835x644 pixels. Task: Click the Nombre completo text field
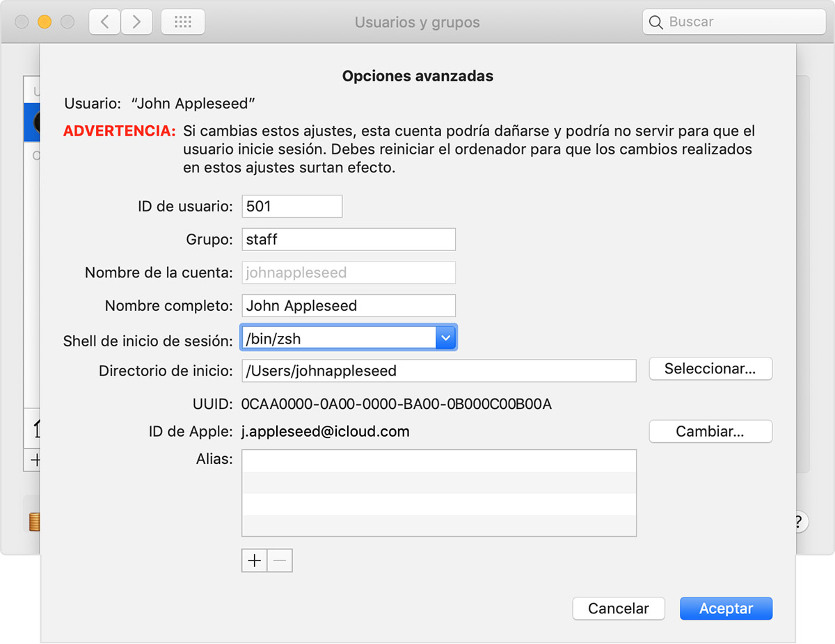tap(349, 305)
